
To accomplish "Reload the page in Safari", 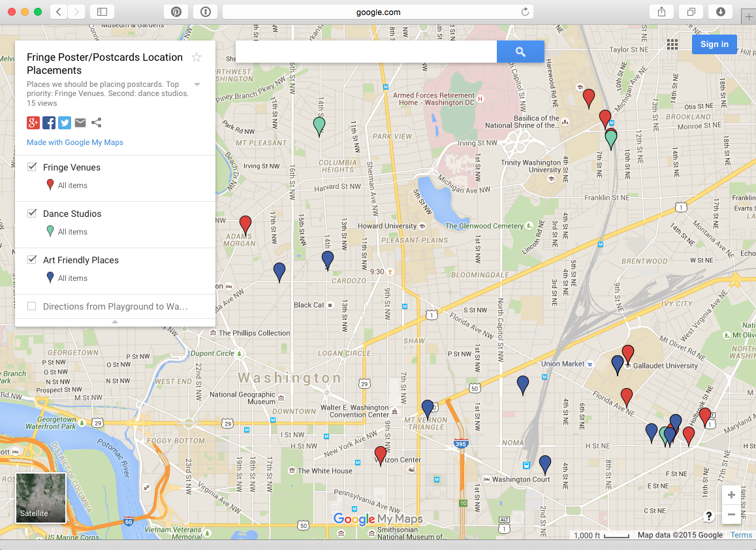I will click(x=525, y=12).
